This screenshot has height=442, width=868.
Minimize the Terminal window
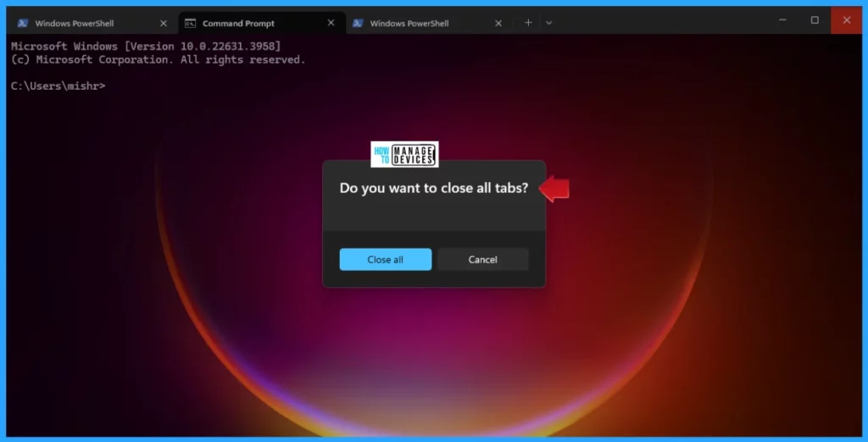coord(782,20)
